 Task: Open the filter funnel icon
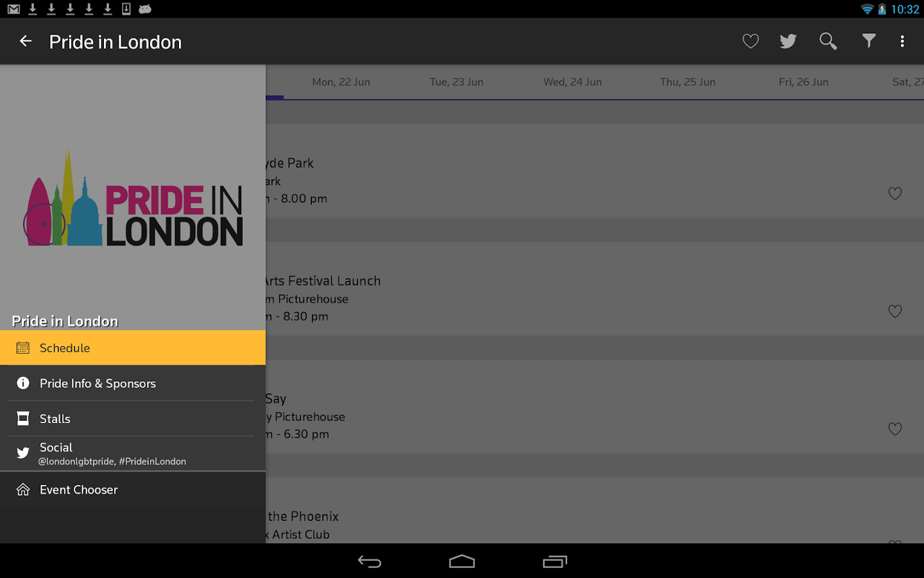tap(869, 41)
